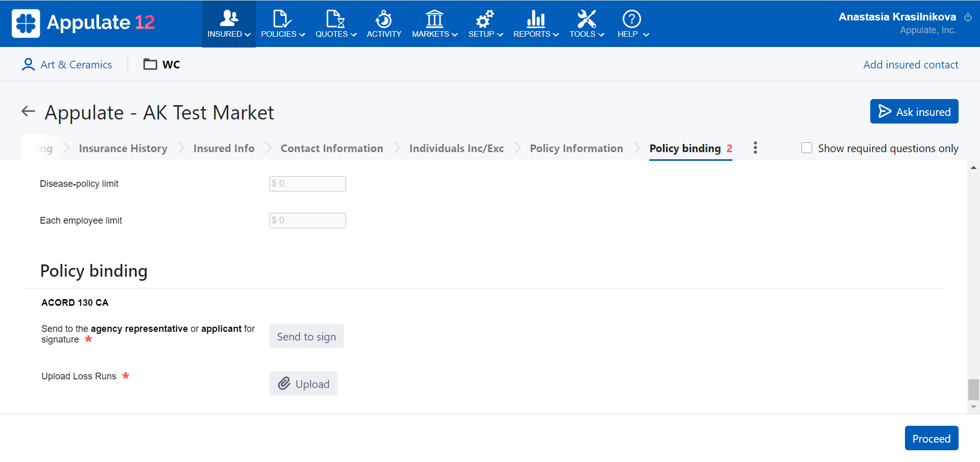This screenshot has height=462, width=980.
Task: Open the Reports dropdown menu
Action: coord(535,24)
